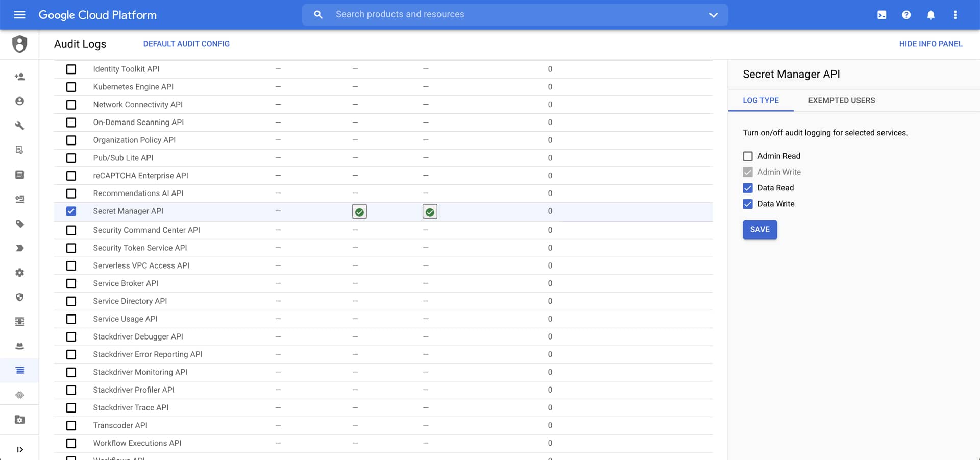Switch to the EXEMPTED USERS tab
This screenshot has height=460, width=980.
[841, 101]
